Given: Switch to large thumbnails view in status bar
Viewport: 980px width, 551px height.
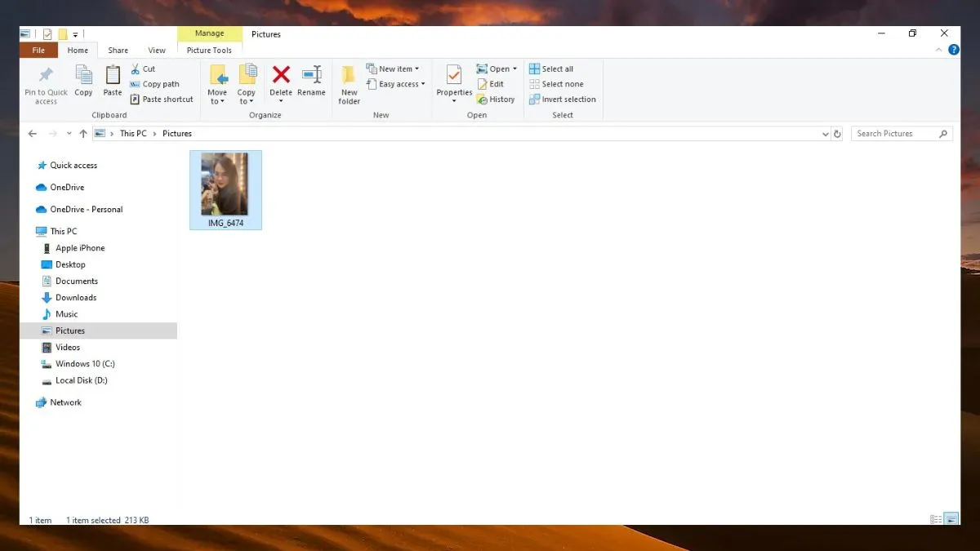Looking at the screenshot, I should pos(951,519).
